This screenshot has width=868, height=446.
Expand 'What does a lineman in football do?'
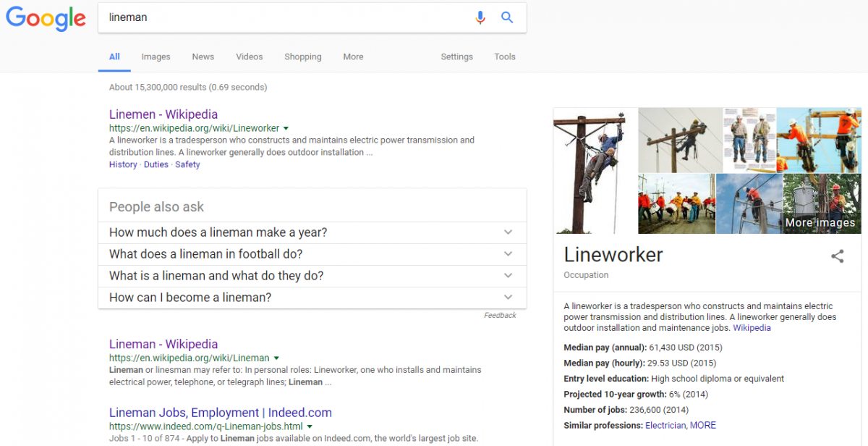pyautogui.click(x=312, y=254)
